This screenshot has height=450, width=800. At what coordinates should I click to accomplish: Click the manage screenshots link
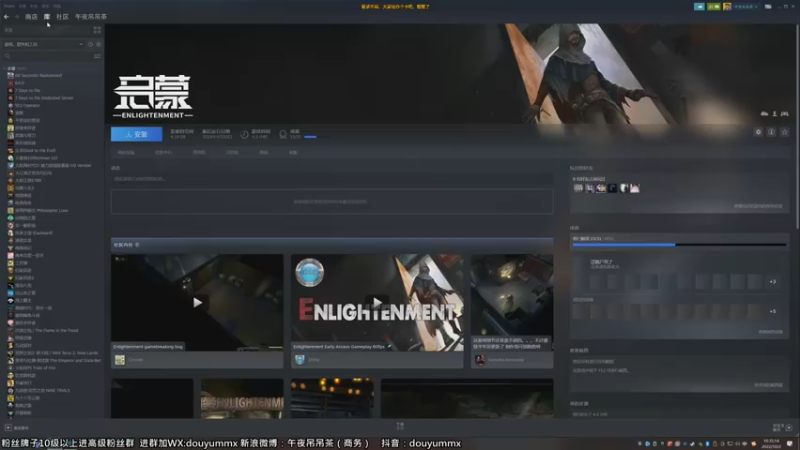768,385
